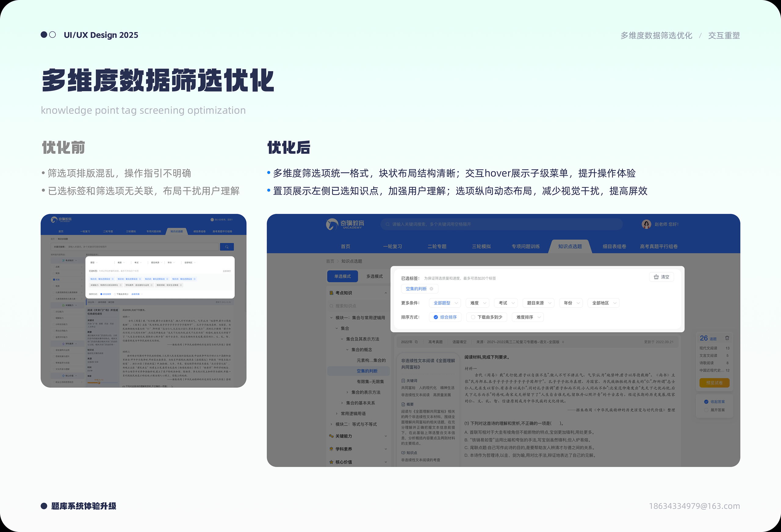Image resolution: width=781 pixels, height=532 pixels.
Task: Click the 清空 button
Action: tap(661, 277)
